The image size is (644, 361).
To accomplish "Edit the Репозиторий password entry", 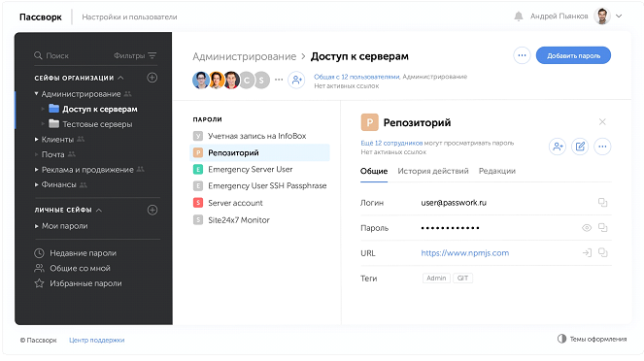I will (580, 147).
